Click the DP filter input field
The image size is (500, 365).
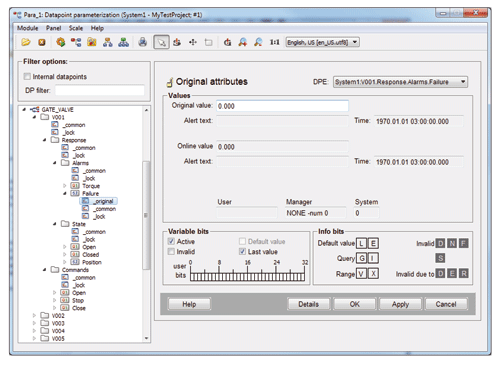100,90
